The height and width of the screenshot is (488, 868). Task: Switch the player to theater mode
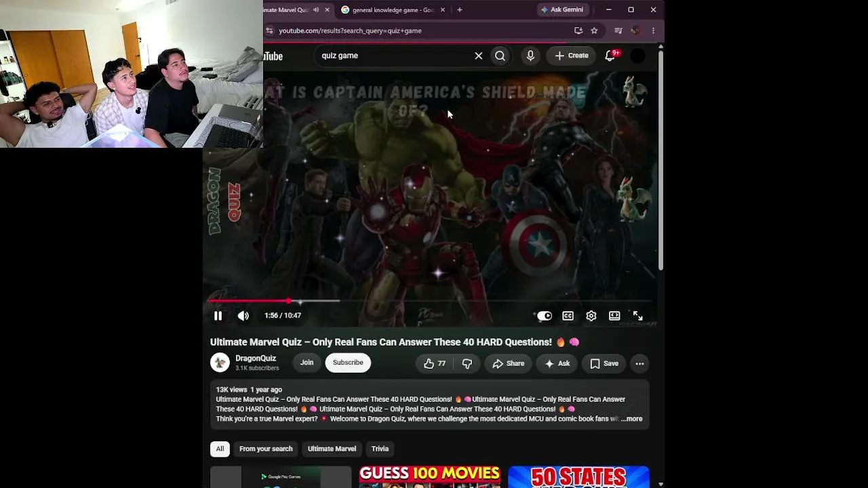pos(614,316)
